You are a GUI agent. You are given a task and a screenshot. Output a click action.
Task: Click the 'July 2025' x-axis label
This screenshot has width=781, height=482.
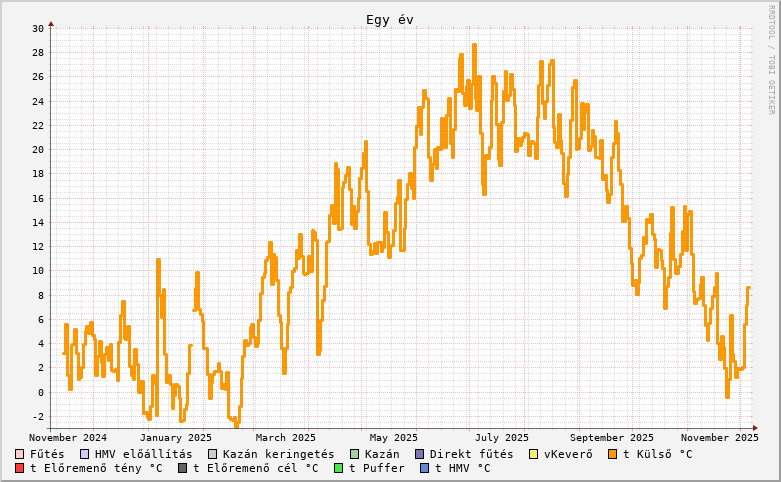click(501, 437)
